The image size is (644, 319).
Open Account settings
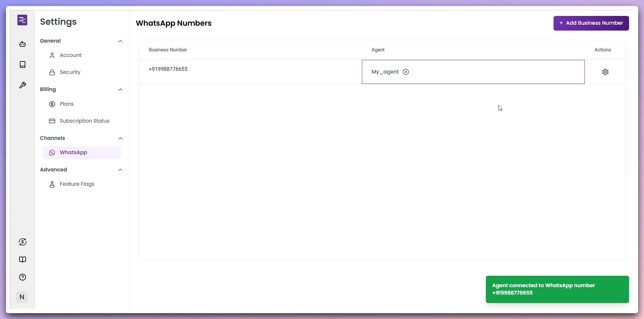[x=82, y=55]
